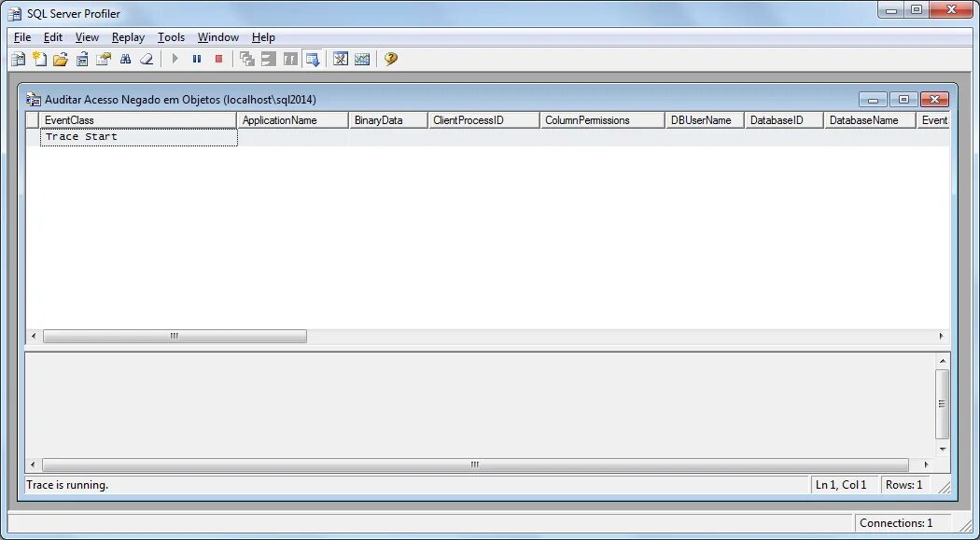The width and height of the screenshot is (980, 540).
Task: Click the trace window's title bar icon
Action: (x=34, y=100)
